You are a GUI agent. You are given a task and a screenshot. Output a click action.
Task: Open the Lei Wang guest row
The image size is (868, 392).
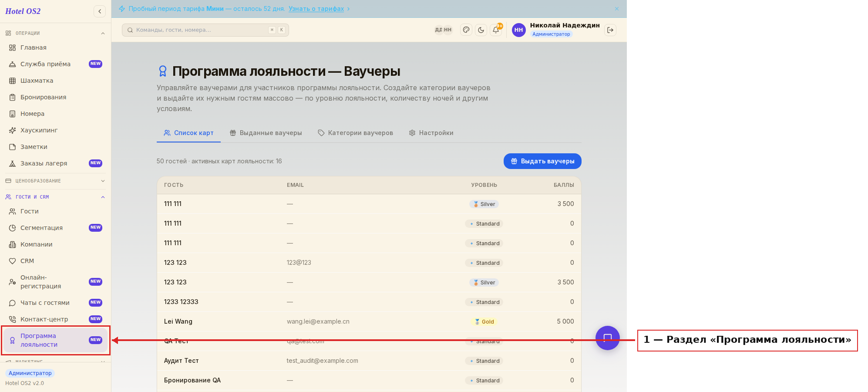pos(369,321)
